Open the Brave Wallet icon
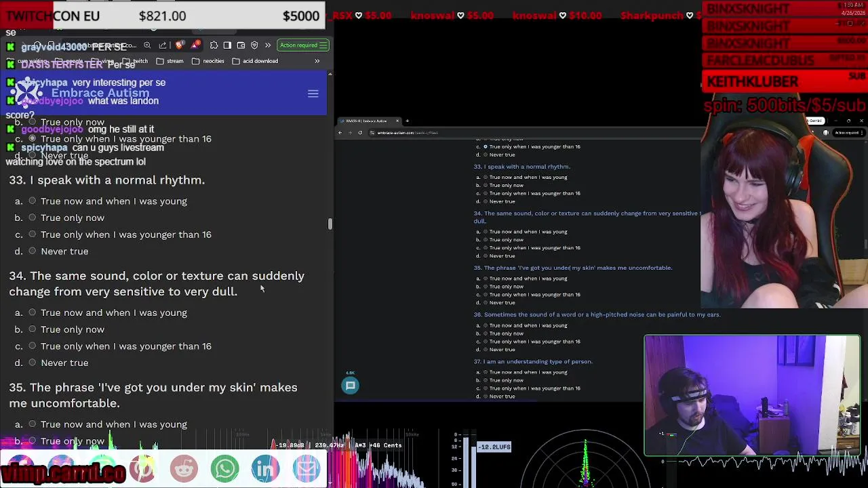Viewport: 868px width, 488px height. point(241,45)
